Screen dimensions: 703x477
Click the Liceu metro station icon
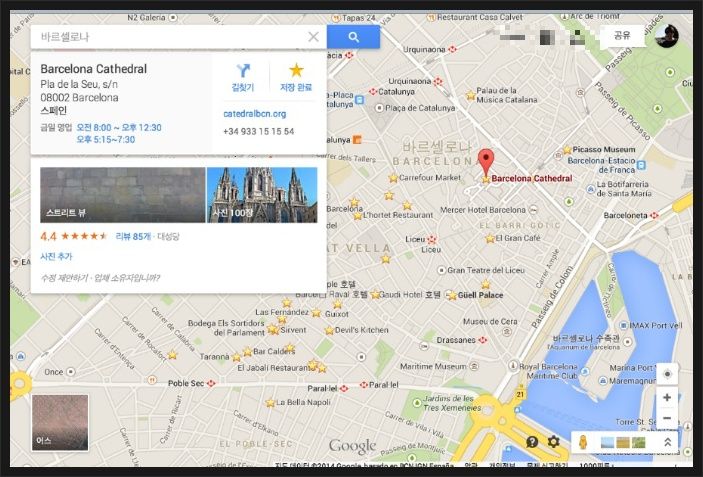(x=432, y=239)
